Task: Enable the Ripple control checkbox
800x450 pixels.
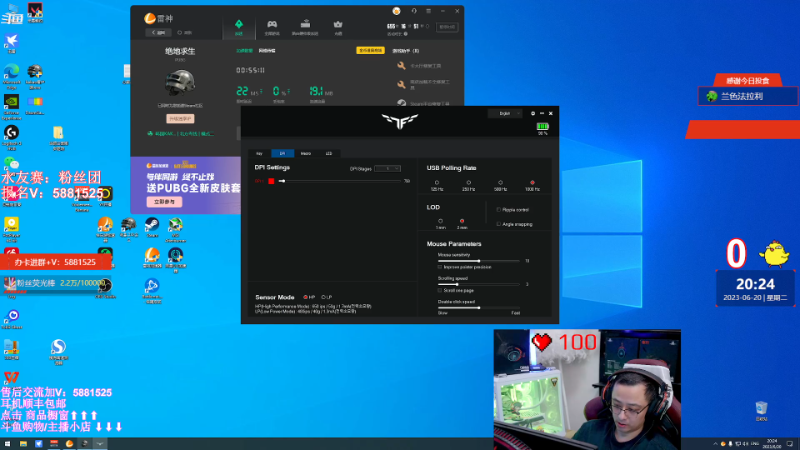Action: click(498, 210)
